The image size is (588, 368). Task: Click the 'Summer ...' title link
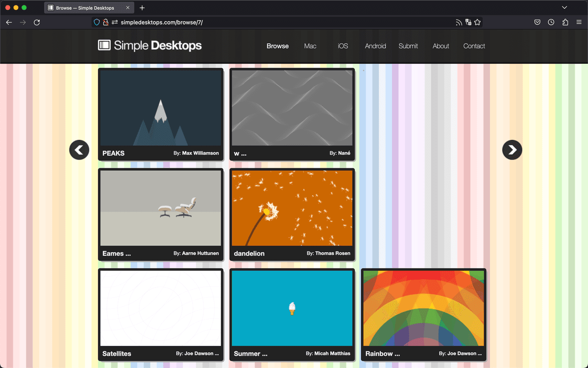point(251,354)
